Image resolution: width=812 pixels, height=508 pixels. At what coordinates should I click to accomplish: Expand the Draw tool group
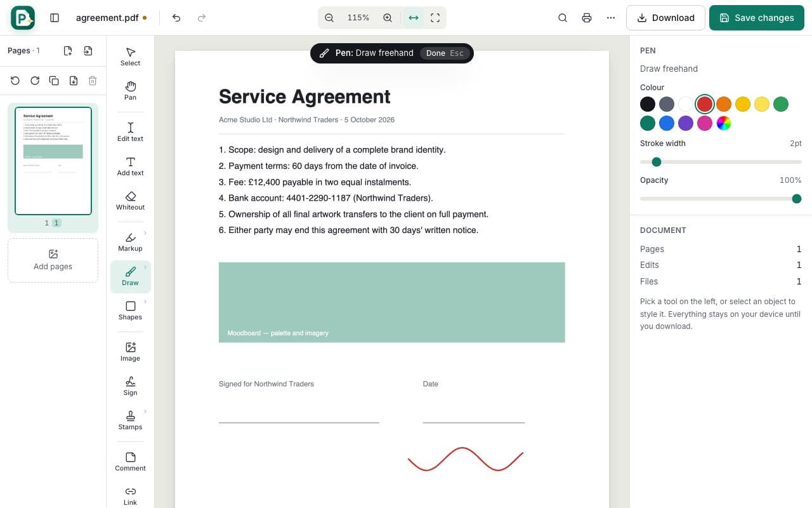pyautogui.click(x=145, y=267)
